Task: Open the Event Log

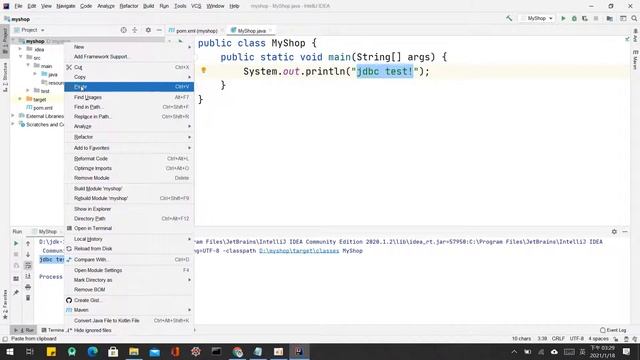Action: point(613,330)
